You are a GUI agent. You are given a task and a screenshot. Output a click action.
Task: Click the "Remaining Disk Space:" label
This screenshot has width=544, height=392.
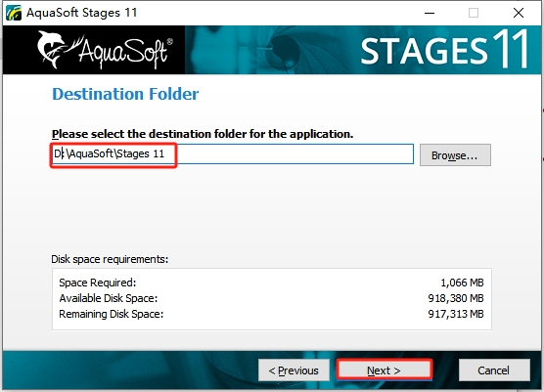pos(111,314)
